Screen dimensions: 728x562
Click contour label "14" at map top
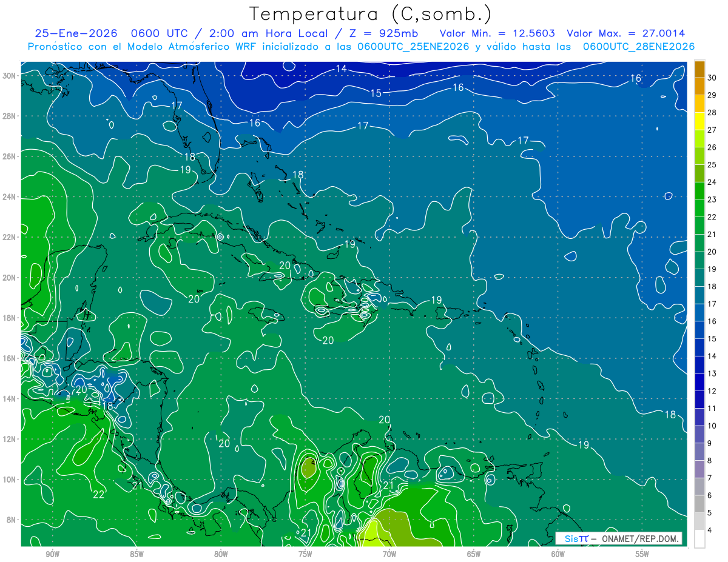click(342, 69)
